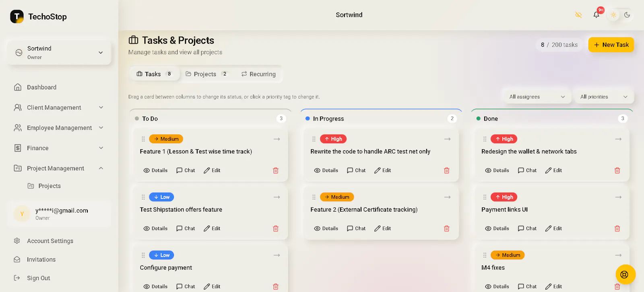Open the All priorities filter
644x292 pixels.
click(604, 97)
